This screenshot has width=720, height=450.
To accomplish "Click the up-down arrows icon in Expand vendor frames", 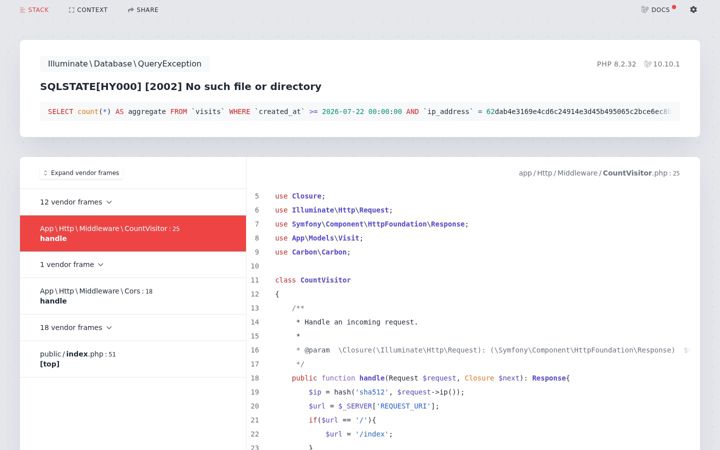I will pyautogui.click(x=45, y=173).
